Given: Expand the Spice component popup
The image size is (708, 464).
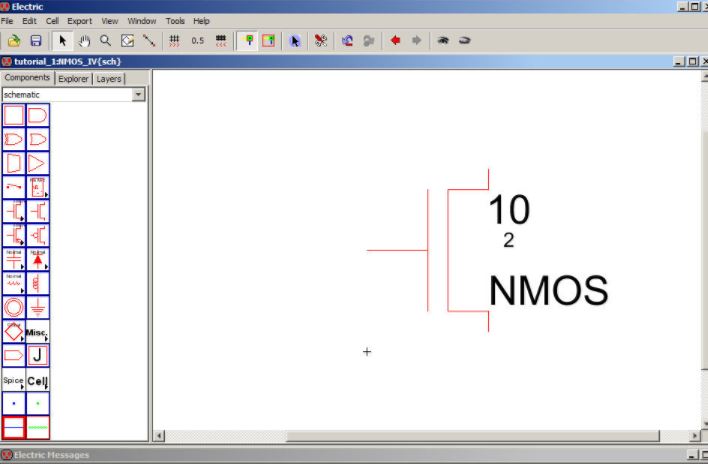Looking at the screenshot, I should [x=14, y=380].
